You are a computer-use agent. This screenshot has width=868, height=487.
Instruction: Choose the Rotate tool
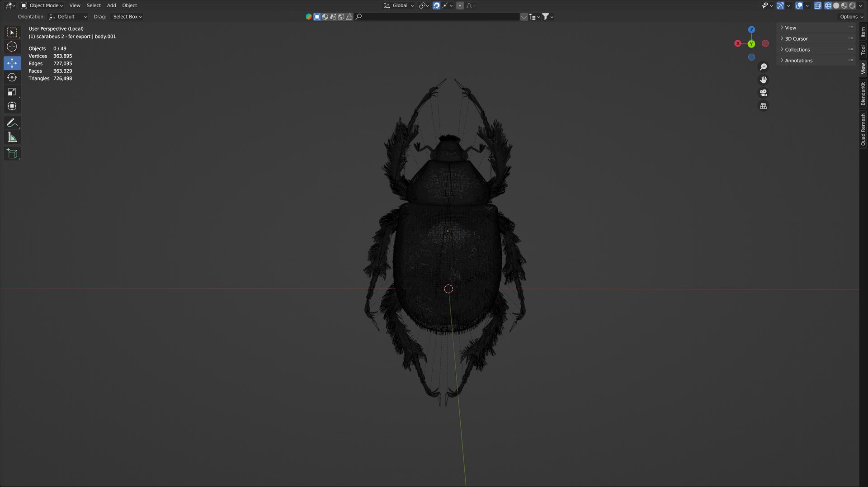(x=12, y=77)
